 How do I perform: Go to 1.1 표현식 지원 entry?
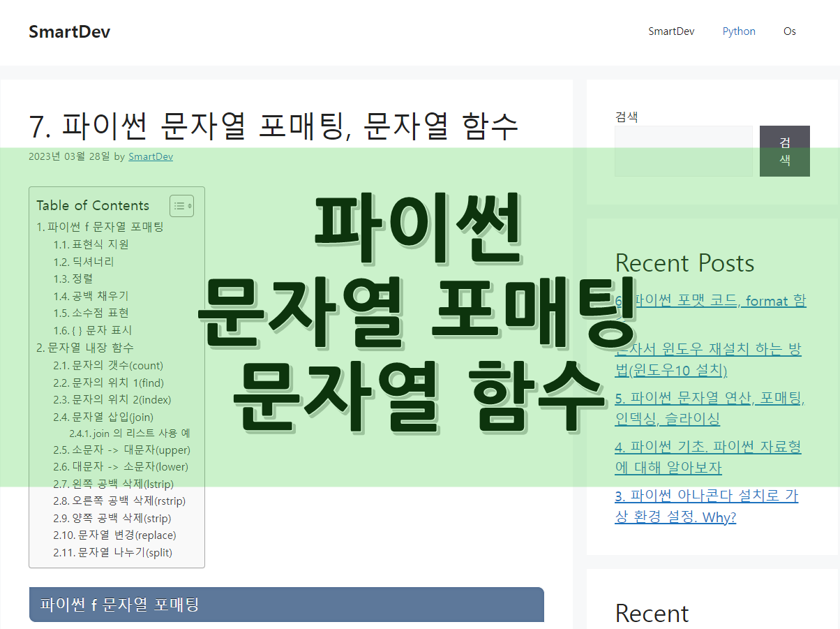point(91,244)
